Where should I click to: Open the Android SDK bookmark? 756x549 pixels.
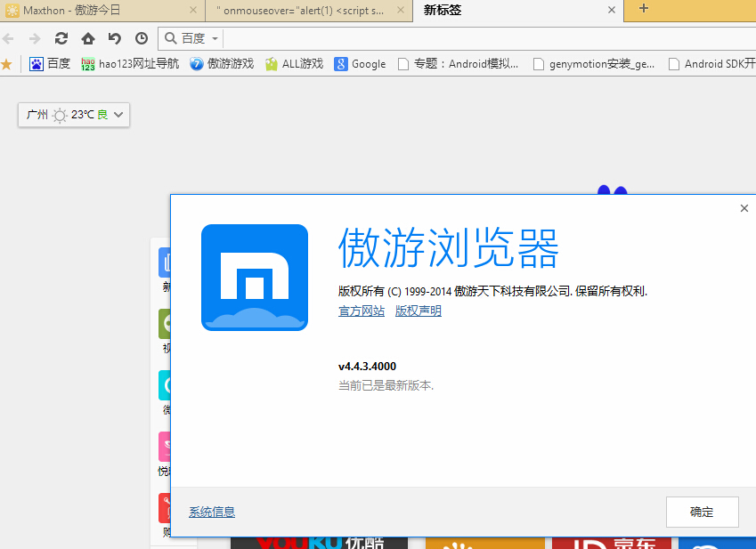711,63
